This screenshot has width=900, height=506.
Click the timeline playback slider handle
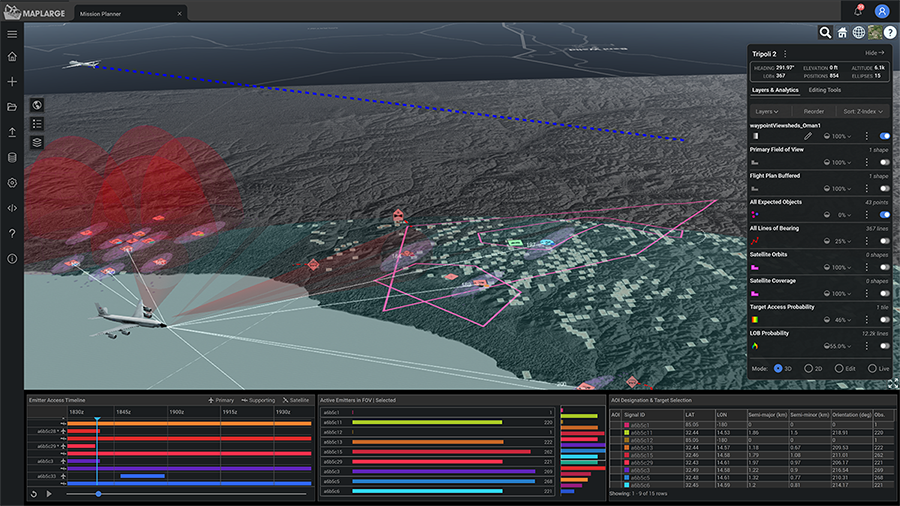98,494
